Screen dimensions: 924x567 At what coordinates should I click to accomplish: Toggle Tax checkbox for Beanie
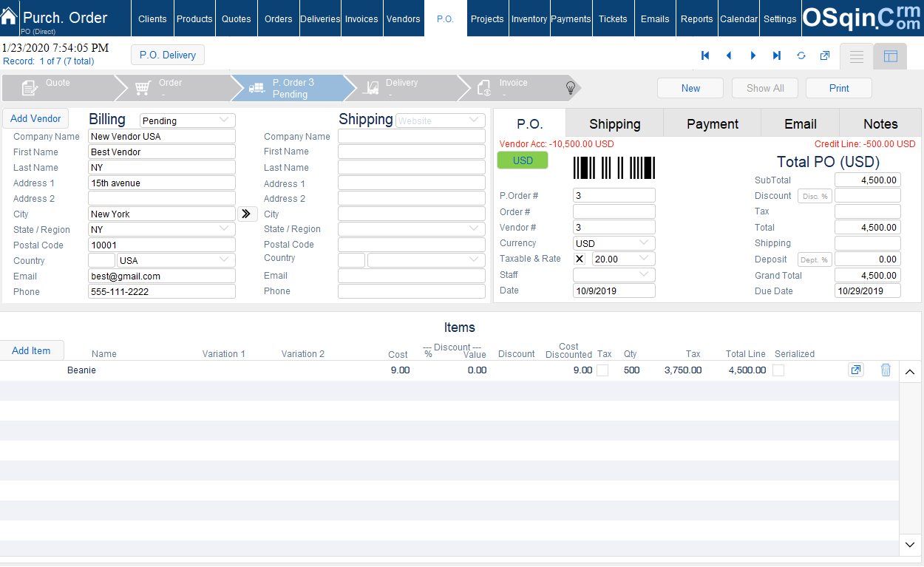click(602, 370)
